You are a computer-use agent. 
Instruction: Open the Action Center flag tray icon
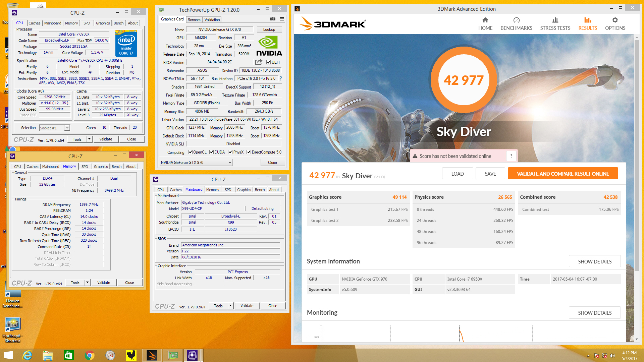tap(596, 356)
